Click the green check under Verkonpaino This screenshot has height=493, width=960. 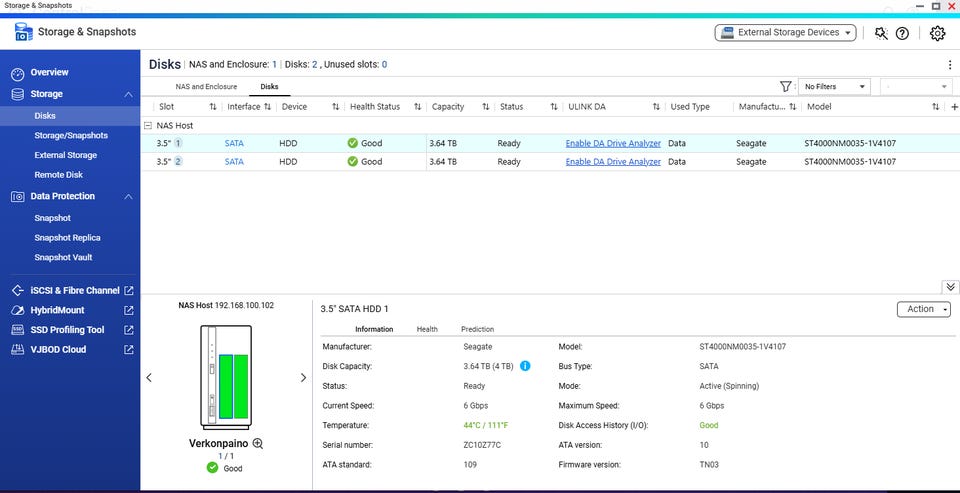point(212,468)
